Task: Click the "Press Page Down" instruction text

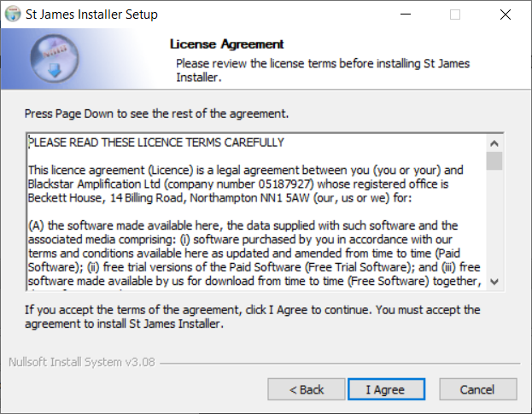Action: tap(156, 113)
